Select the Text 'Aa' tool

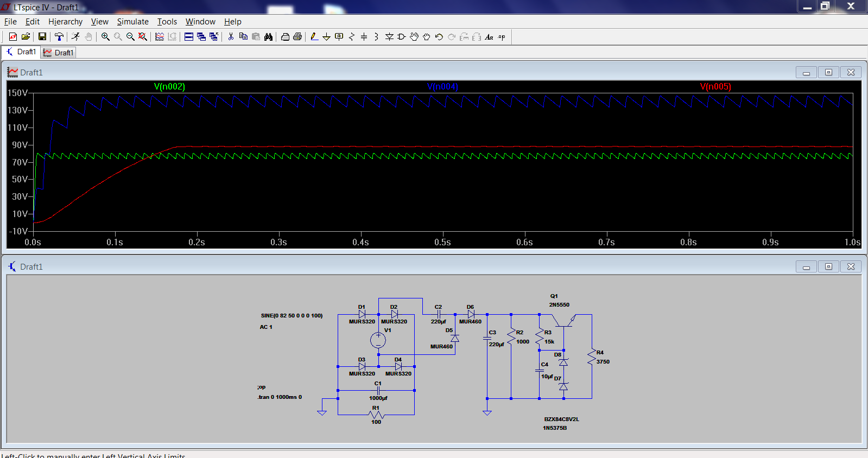point(489,36)
